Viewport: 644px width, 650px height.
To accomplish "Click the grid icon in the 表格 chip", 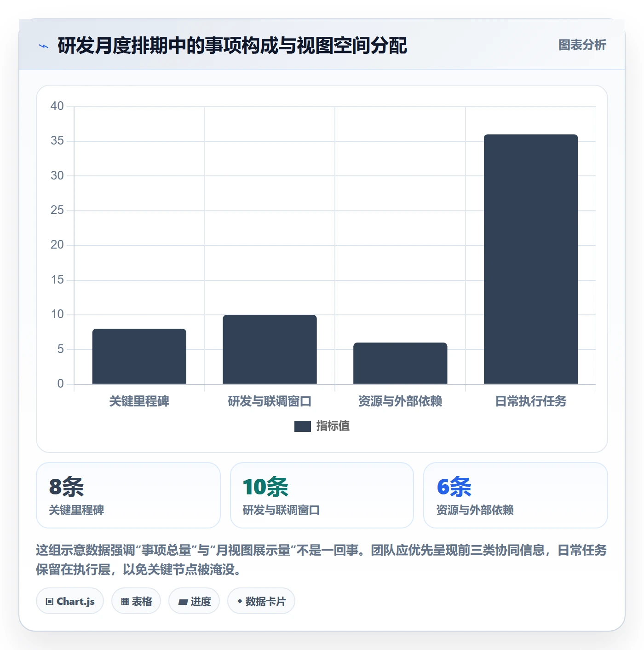I will point(125,602).
